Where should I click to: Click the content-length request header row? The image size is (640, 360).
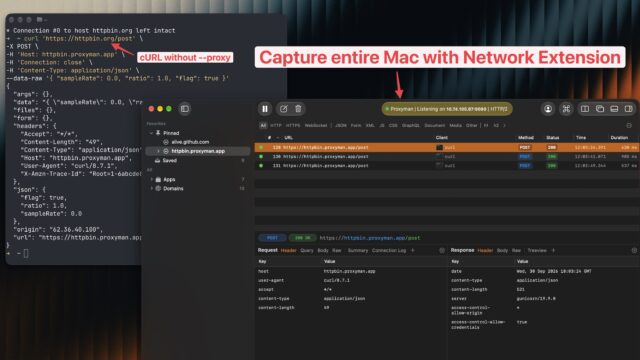click(x=351, y=308)
